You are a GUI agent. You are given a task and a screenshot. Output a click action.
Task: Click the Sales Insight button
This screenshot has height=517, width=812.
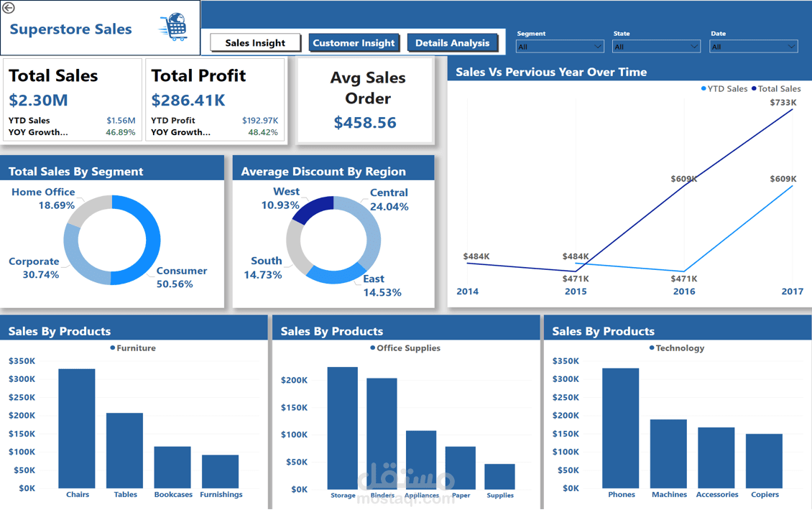click(255, 42)
